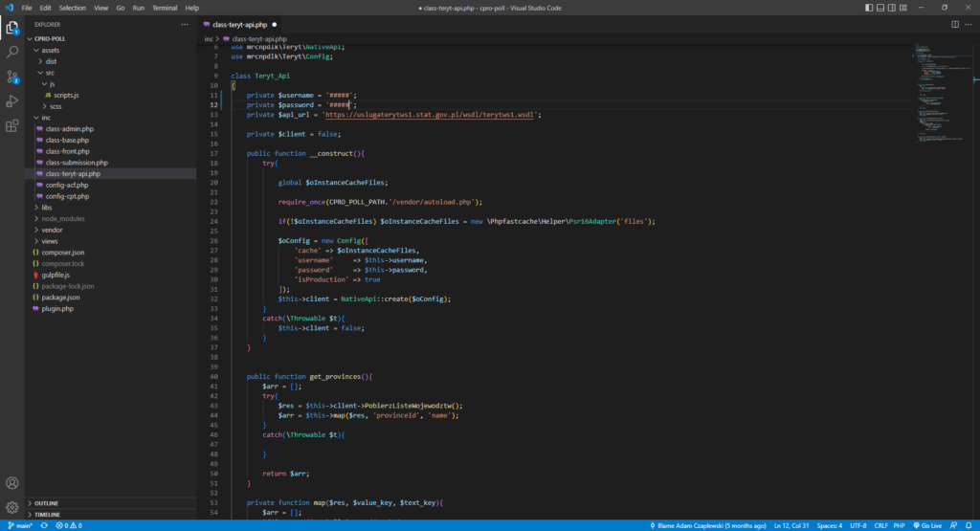
Task: Collapse inc folder
Action: point(111,118)
